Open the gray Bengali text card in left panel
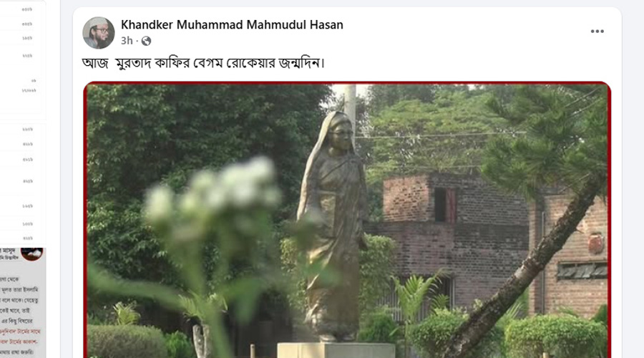 pos(23,303)
